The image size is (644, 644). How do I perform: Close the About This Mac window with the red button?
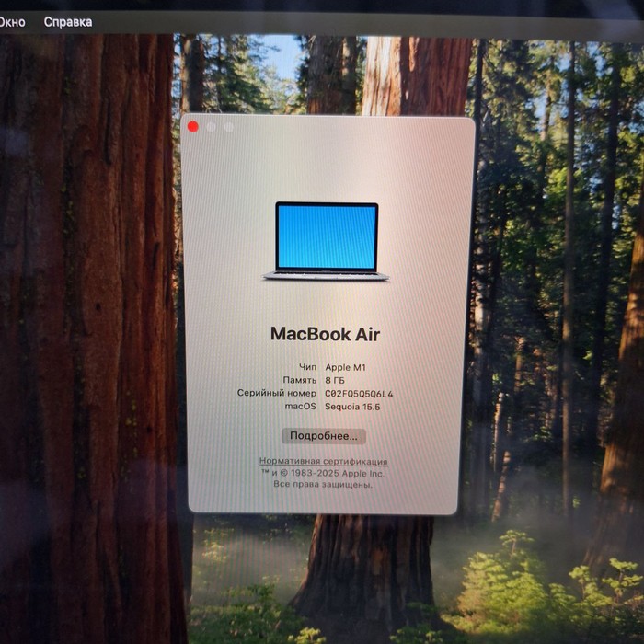[x=192, y=127]
